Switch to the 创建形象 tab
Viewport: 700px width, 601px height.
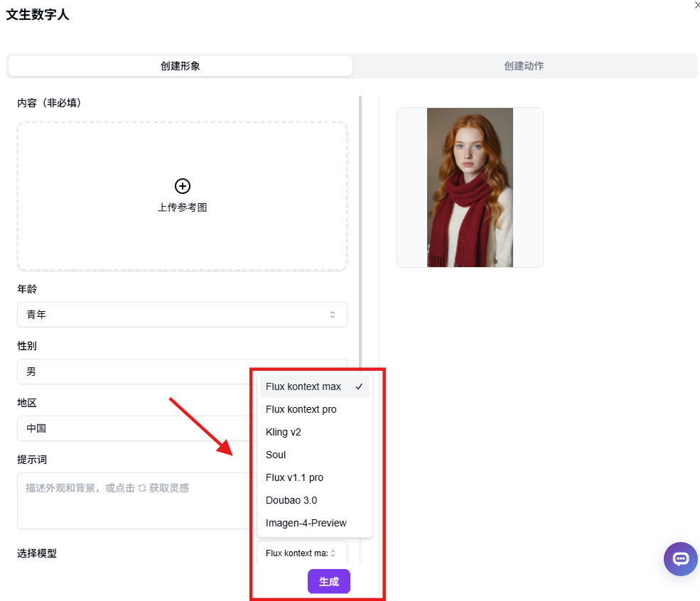tap(181, 66)
